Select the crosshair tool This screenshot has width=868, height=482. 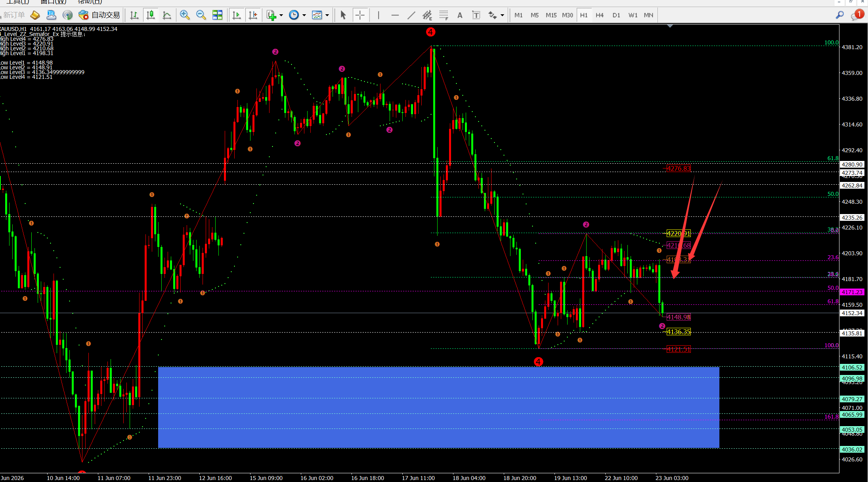click(360, 15)
